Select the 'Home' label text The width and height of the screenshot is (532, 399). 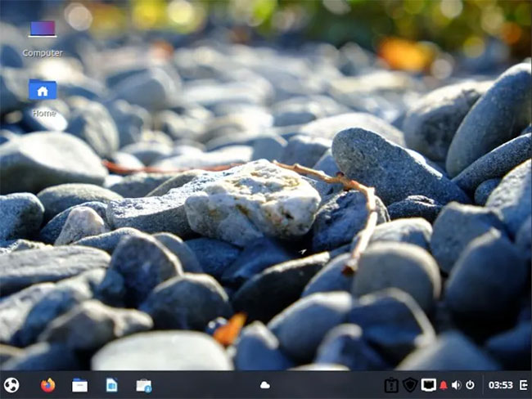[44, 113]
